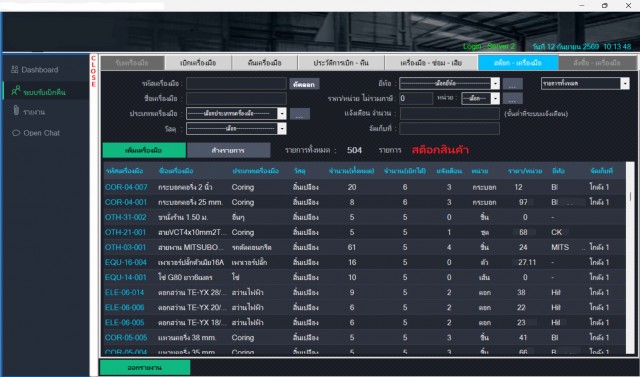This screenshot has height=377, width=640.
Task: Click the green เพิ่มเครื่องมือ button
Action: [x=144, y=150]
